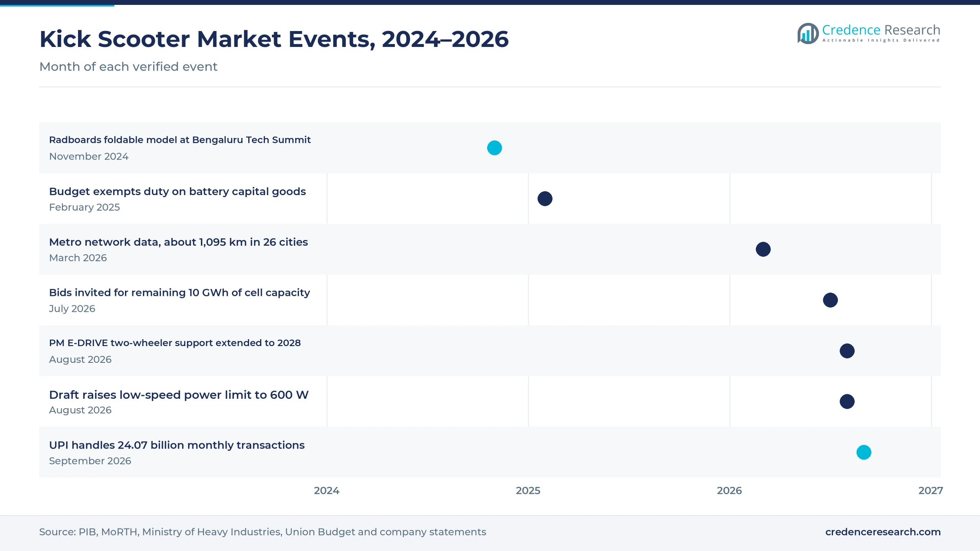Select the PM E-DRIVE August 2026 dot
This screenshot has height=551, width=980.
coord(847,351)
